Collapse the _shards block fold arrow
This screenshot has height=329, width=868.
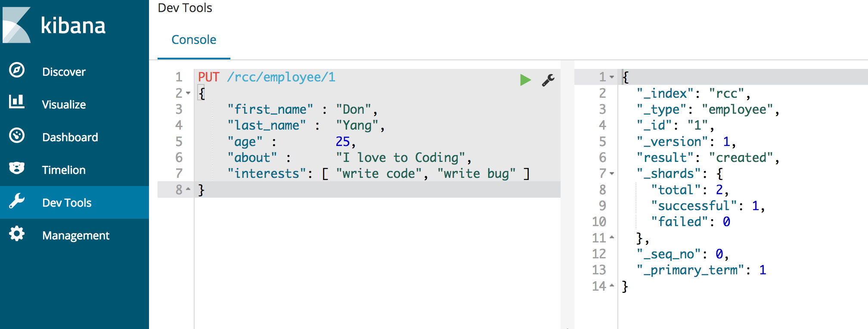pyautogui.click(x=612, y=174)
